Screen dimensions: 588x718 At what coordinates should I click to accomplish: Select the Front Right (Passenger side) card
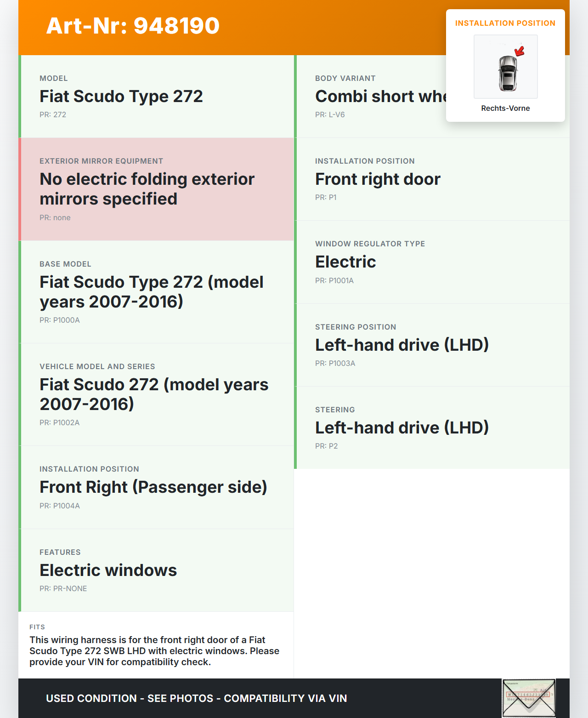[156, 487]
